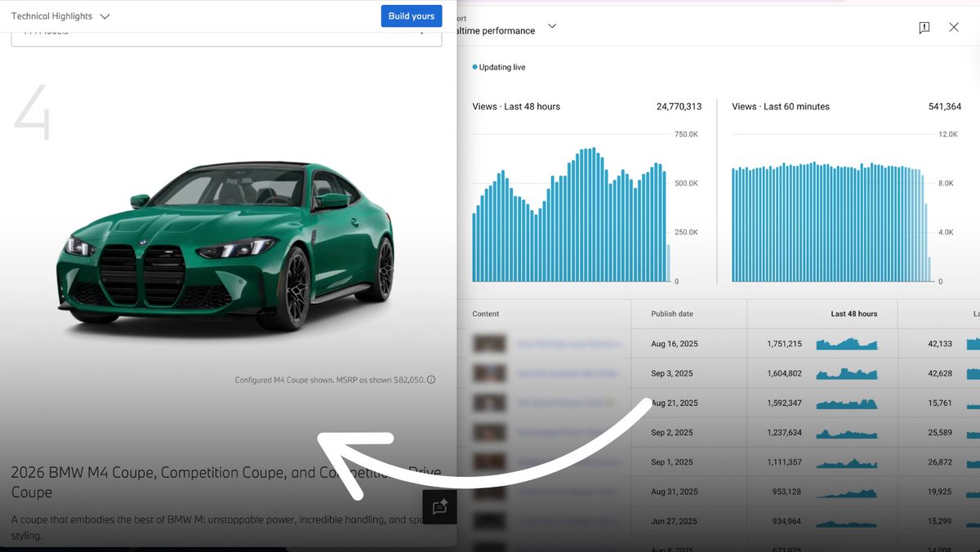Sort by the Last 48 hours column header
This screenshot has height=552, width=980.
click(854, 314)
